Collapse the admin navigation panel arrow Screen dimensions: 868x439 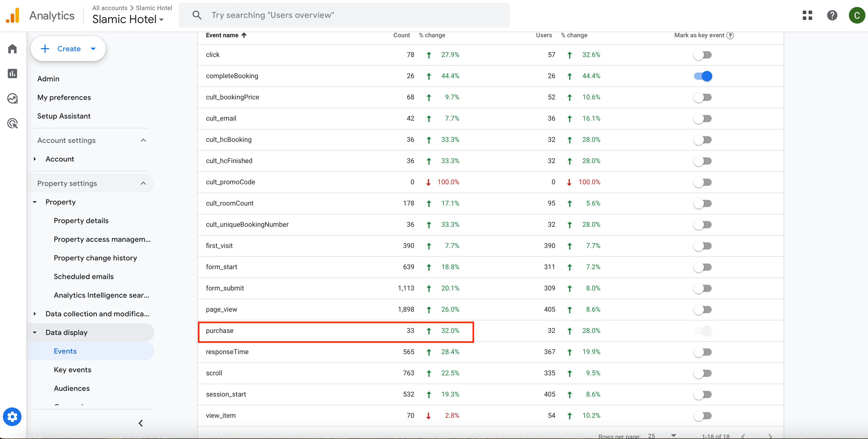point(141,423)
